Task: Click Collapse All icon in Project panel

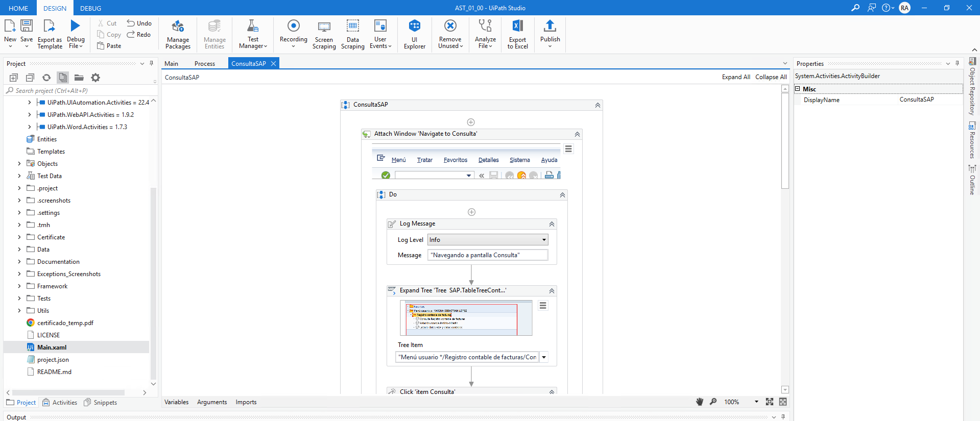Action: 30,78
